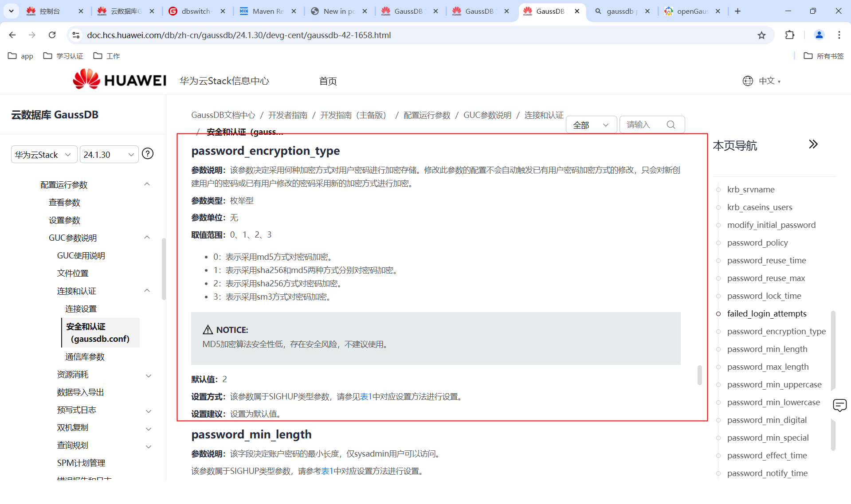Reload the current page

52,35
